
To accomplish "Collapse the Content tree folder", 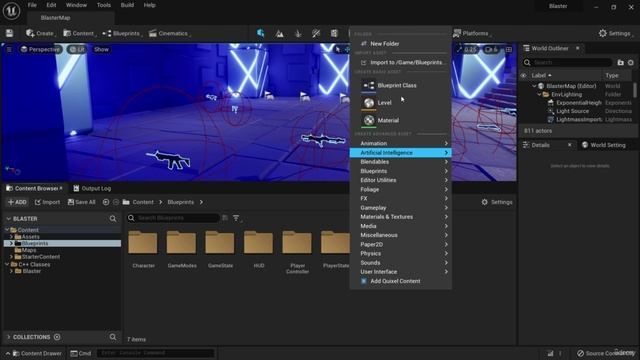I will tap(7, 230).
